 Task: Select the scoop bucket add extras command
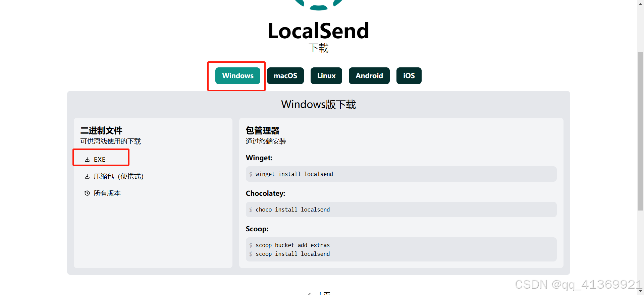293,245
